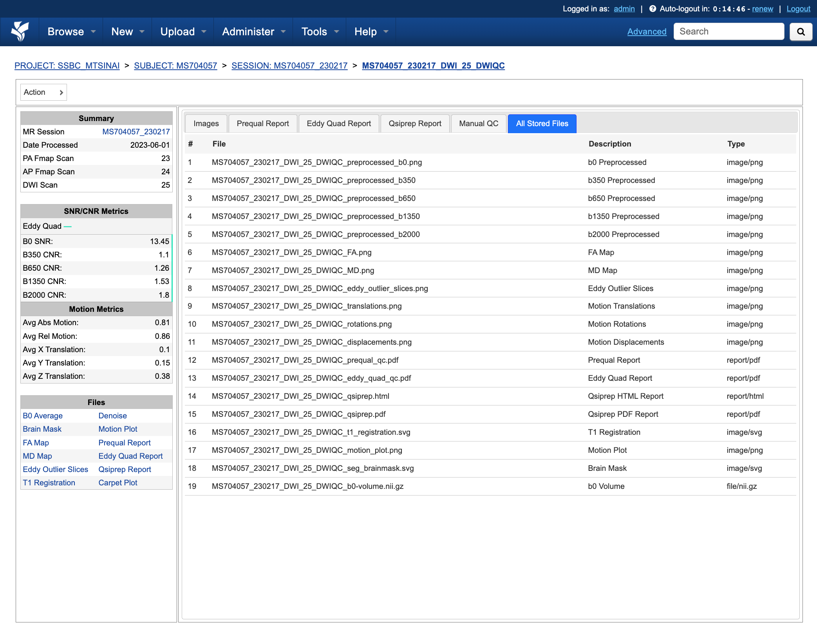Image resolution: width=817 pixels, height=644 pixels.
Task: Open the Administer dropdown menu
Action: pos(253,32)
